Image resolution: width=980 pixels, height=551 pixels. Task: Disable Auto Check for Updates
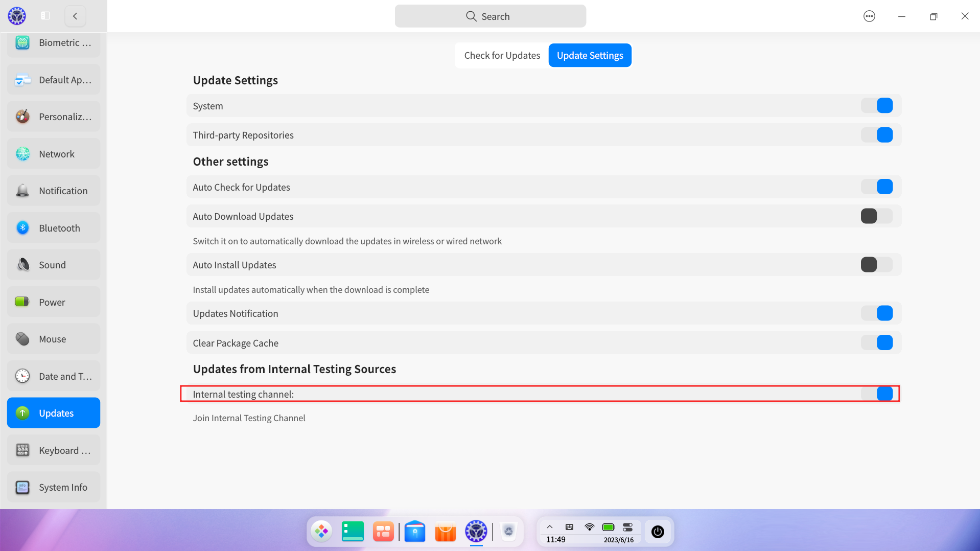point(877,187)
